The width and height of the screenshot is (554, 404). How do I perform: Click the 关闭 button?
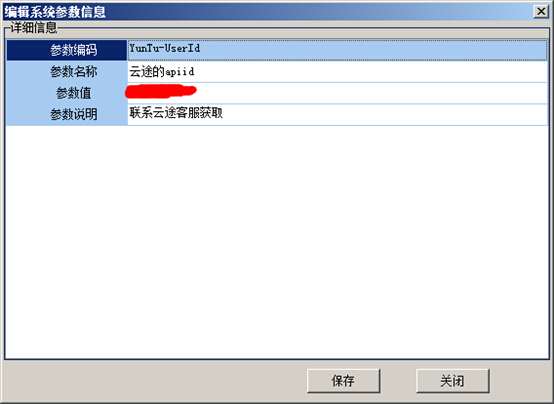pyautogui.click(x=453, y=381)
